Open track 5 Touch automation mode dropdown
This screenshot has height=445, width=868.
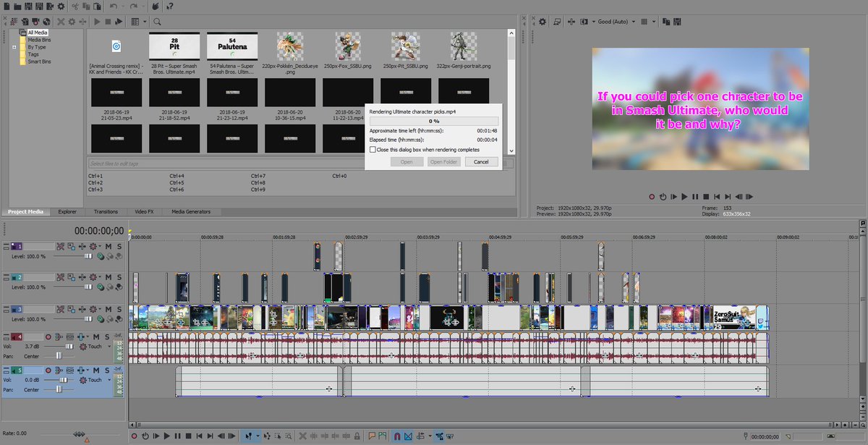109,380
